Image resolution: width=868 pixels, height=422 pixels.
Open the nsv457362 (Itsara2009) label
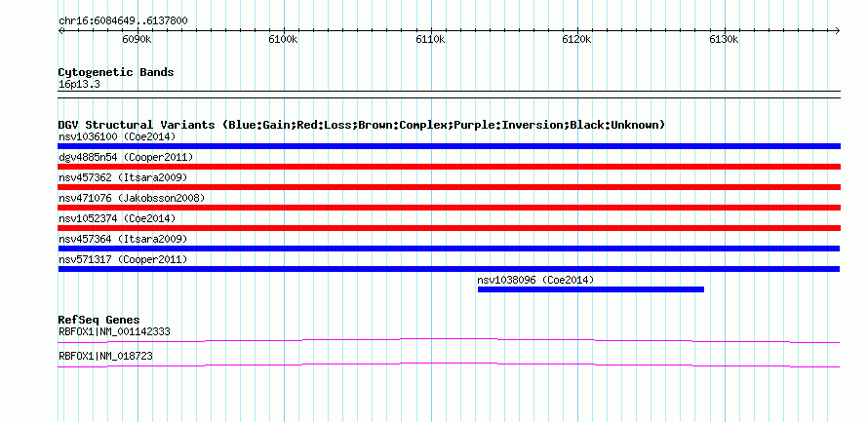tap(123, 177)
